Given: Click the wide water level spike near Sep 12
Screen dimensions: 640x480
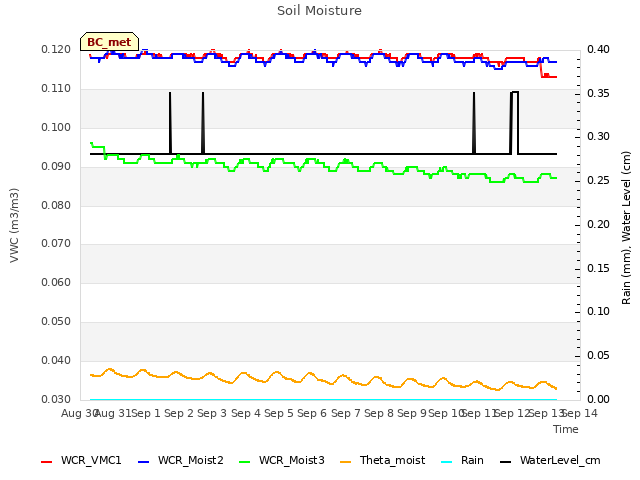Looking at the screenshot, I should pyautogui.click(x=514, y=122).
